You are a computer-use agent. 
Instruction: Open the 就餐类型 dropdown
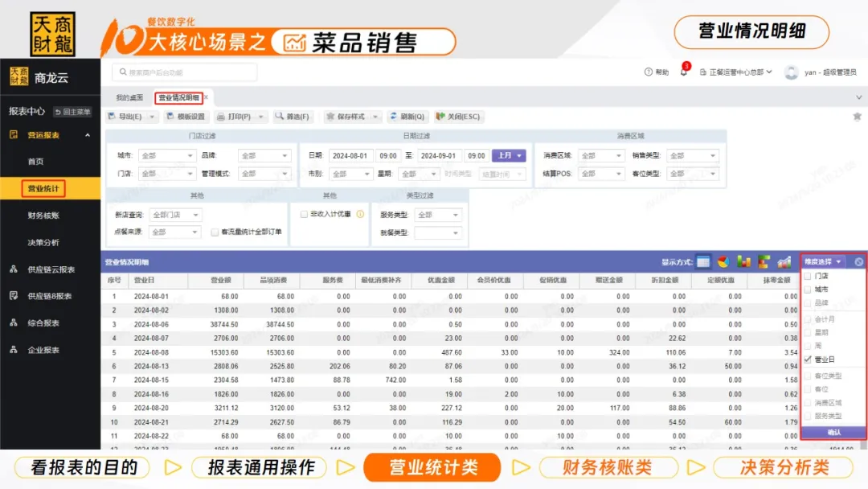tap(437, 232)
